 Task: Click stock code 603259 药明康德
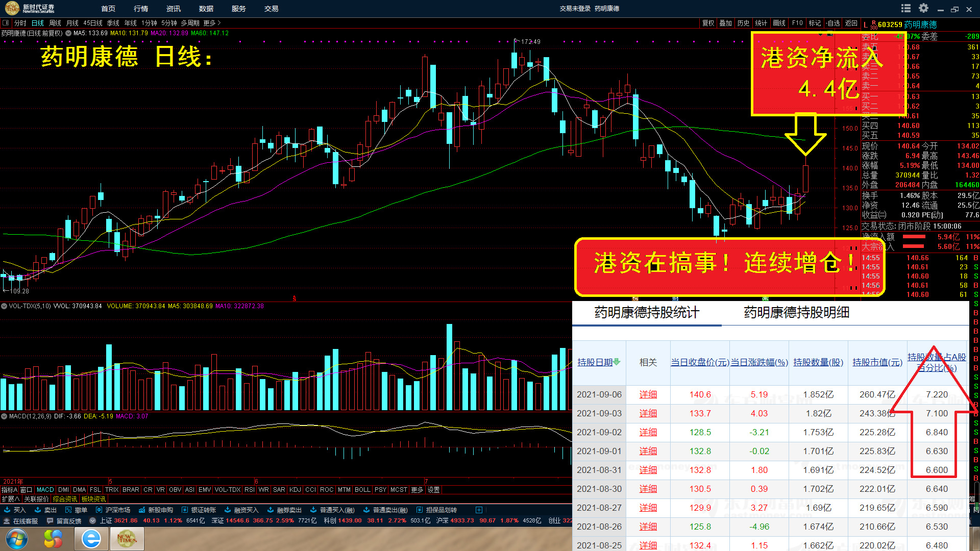tap(907, 24)
